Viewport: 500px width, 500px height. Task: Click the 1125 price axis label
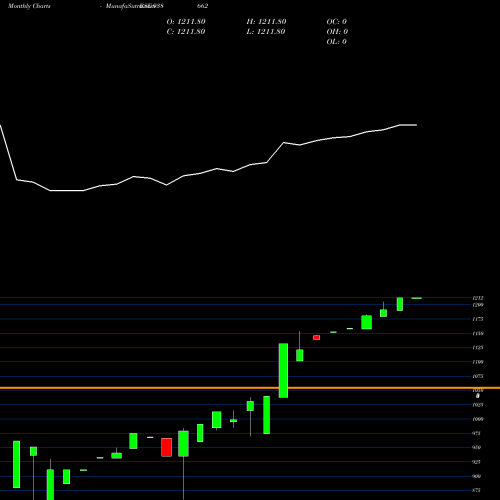478,348
